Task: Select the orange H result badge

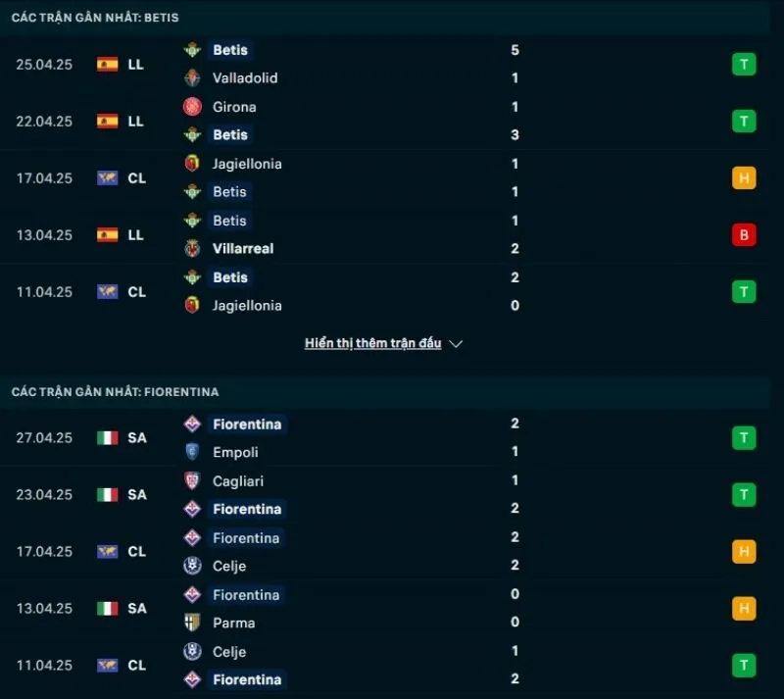Action: click(744, 177)
